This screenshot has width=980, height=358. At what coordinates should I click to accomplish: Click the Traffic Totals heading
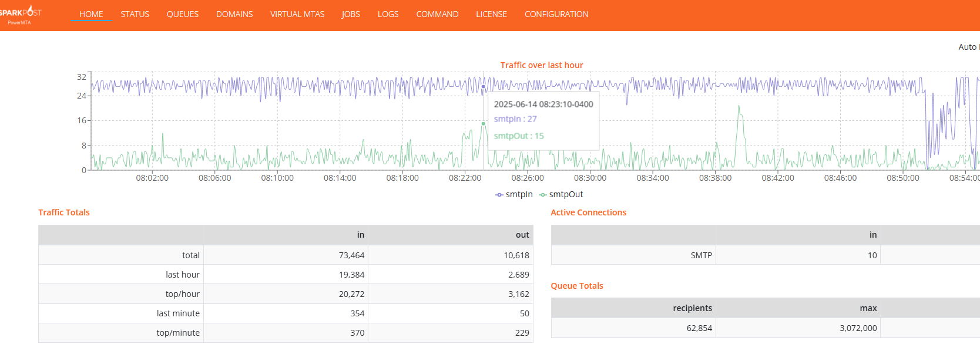point(64,212)
